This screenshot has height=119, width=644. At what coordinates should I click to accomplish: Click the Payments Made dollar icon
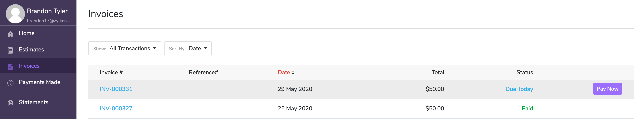[x=10, y=83]
